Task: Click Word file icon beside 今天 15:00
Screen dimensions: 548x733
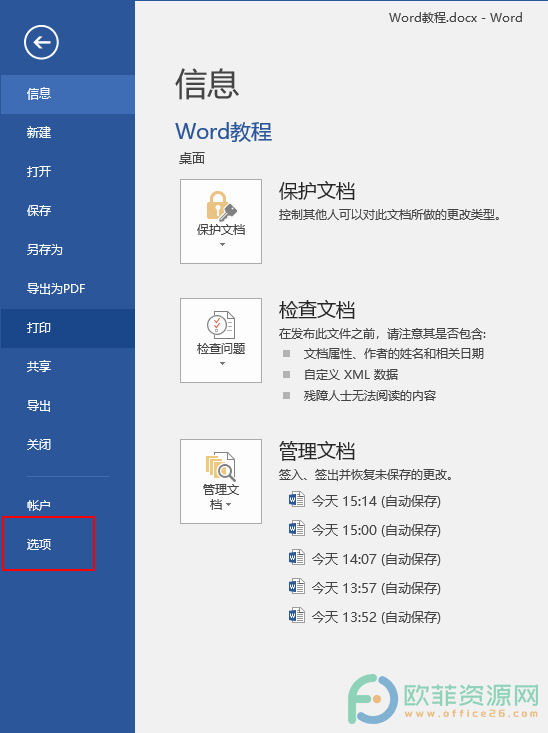Action: point(297,529)
